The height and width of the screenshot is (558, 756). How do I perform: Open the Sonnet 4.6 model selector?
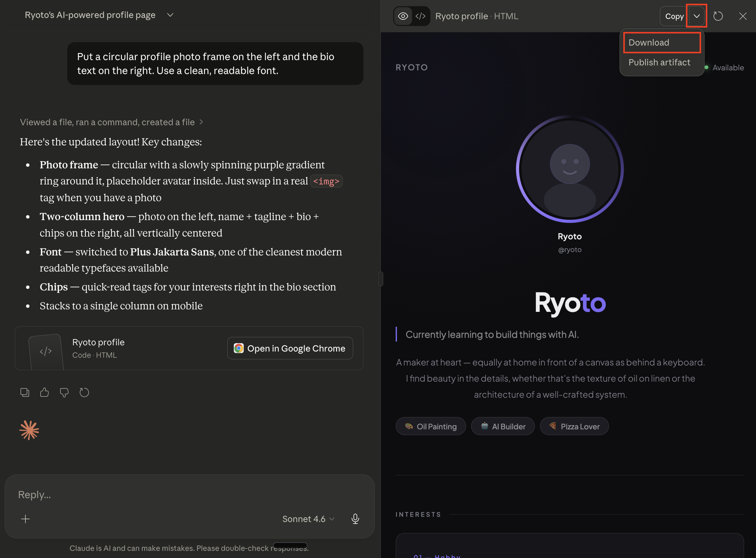click(x=308, y=519)
